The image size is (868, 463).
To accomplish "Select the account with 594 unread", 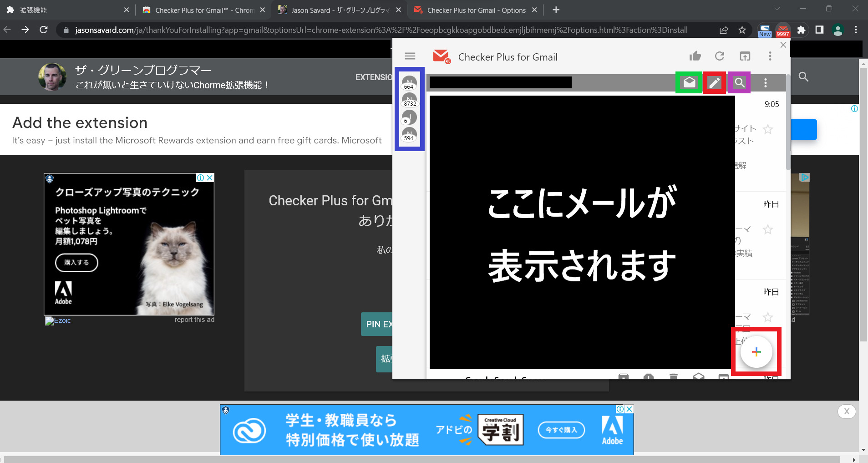I will click(409, 134).
